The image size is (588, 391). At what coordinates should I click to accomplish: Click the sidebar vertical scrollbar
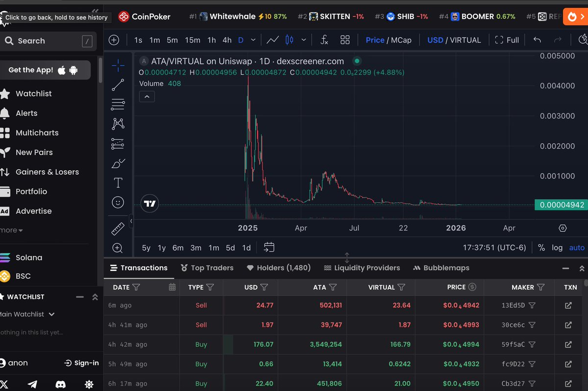(x=100, y=70)
